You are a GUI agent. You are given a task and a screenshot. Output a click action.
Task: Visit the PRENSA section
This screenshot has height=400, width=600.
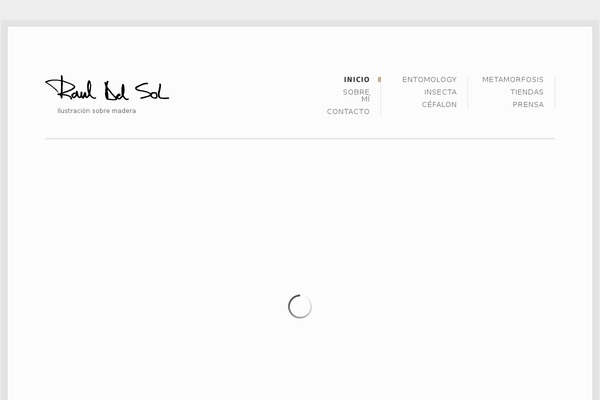coord(528,104)
